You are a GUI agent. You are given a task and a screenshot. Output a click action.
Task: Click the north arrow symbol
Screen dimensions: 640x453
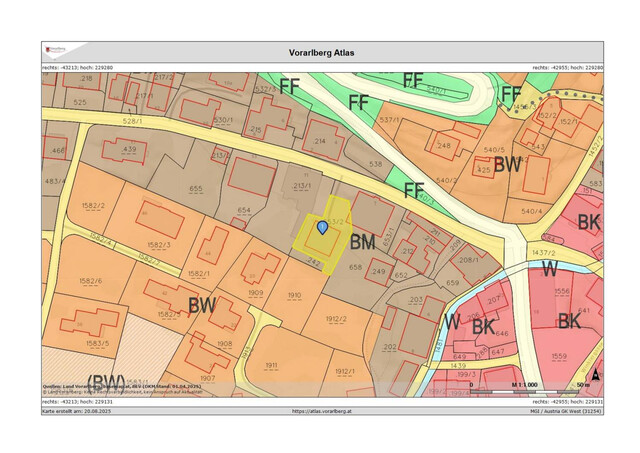(x=593, y=374)
